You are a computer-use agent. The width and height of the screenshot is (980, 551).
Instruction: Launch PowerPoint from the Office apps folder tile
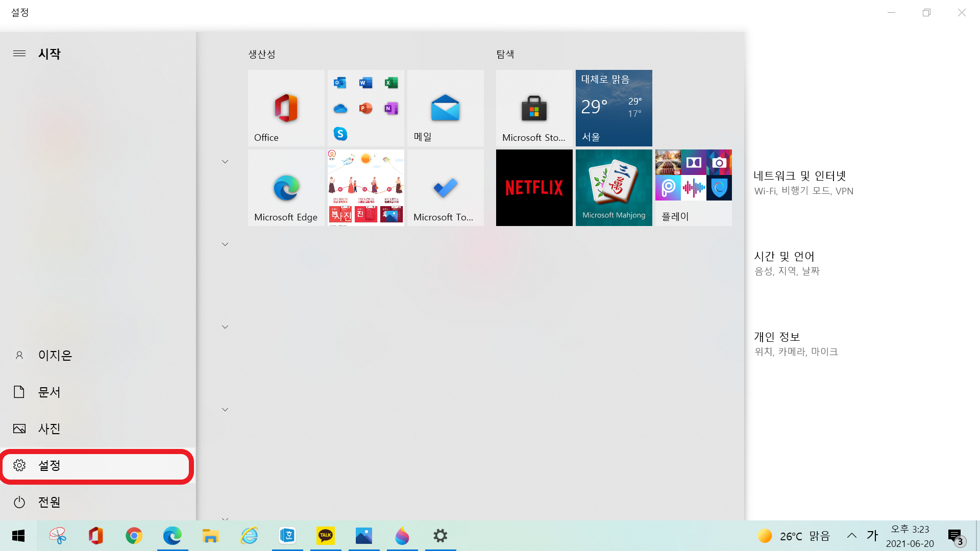click(x=366, y=108)
